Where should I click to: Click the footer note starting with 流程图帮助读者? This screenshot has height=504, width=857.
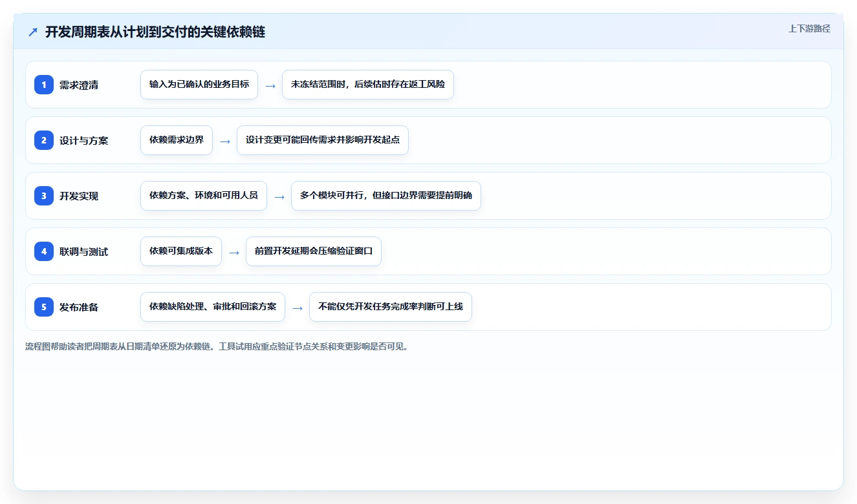pos(217,346)
